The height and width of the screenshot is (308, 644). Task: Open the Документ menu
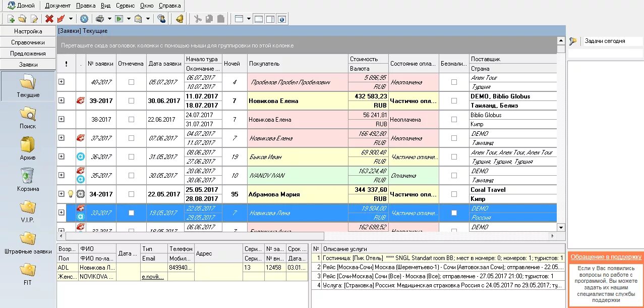coord(58,6)
